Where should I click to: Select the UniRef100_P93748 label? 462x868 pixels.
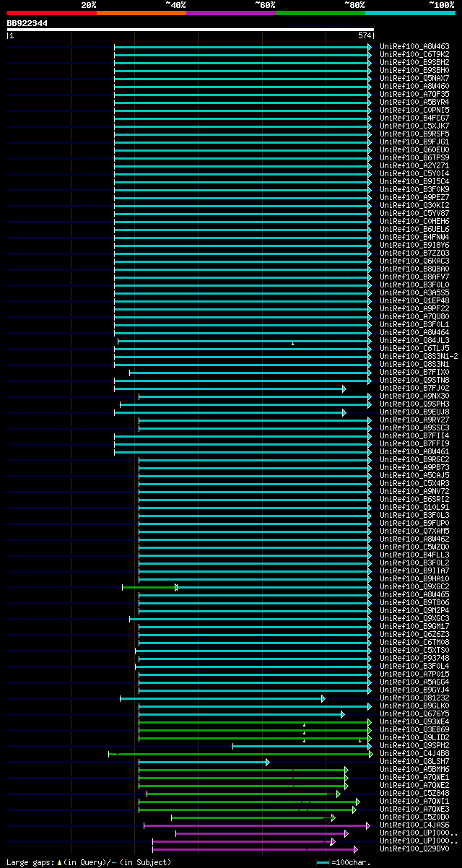414,658
